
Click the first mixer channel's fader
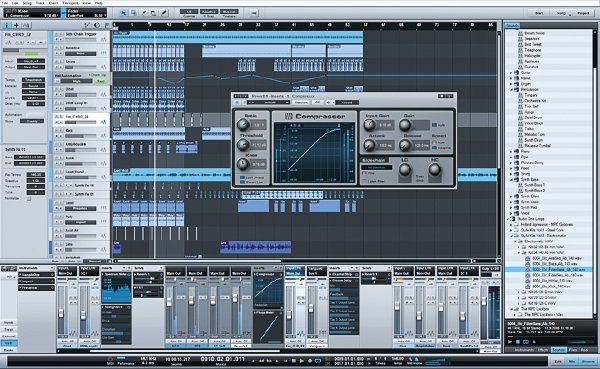click(x=61, y=314)
